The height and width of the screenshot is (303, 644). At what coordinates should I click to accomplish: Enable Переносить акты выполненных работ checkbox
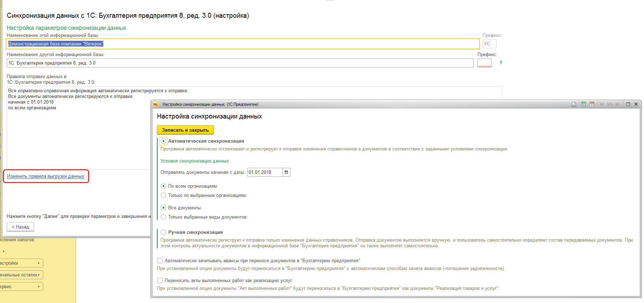coord(160,281)
